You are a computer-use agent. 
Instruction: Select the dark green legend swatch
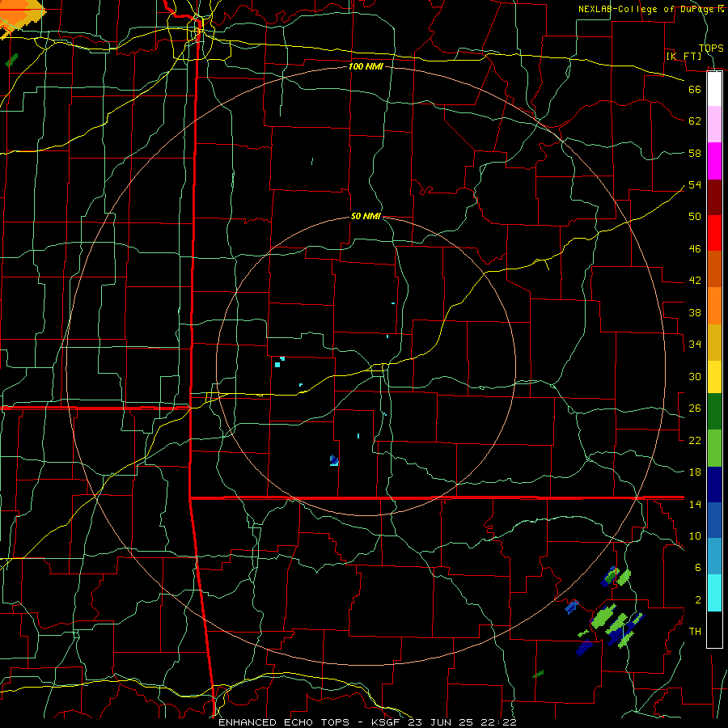pyautogui.click(x=714, y=411)
